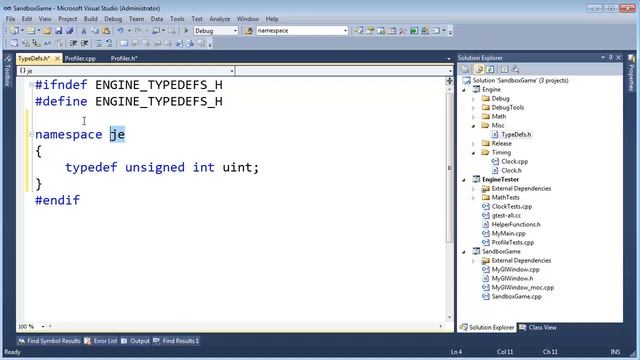Switch to the Class View tab
The image size is (640, 360).
[538, 327]
